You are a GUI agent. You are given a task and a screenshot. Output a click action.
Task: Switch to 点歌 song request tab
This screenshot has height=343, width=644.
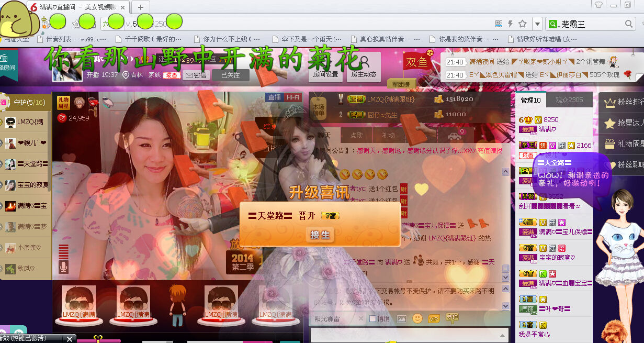coord(356,135)
